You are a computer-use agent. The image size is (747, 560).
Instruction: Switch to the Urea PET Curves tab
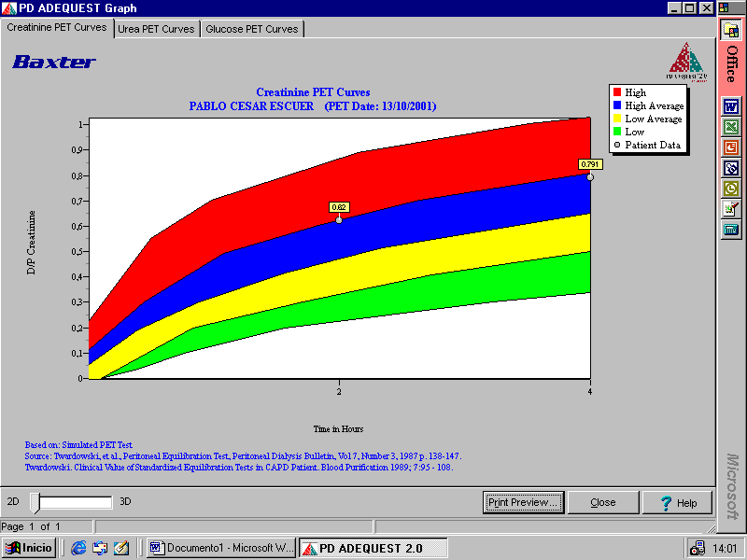pos(156,29)
